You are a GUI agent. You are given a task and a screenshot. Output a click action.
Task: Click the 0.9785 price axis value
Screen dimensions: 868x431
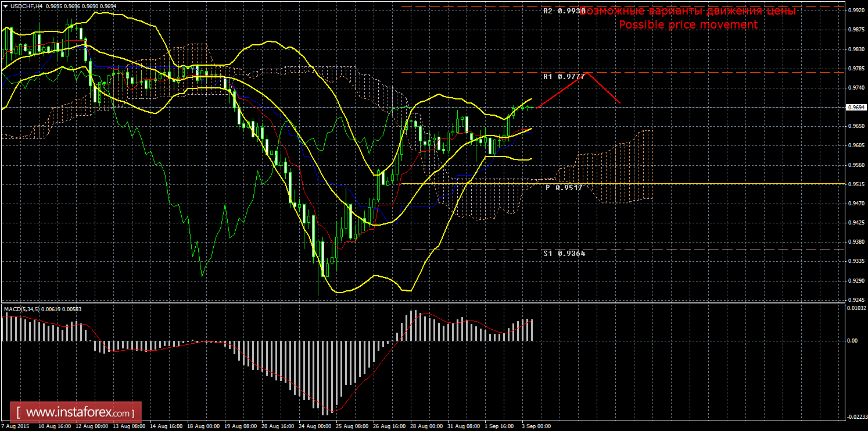tap(856, 69)
